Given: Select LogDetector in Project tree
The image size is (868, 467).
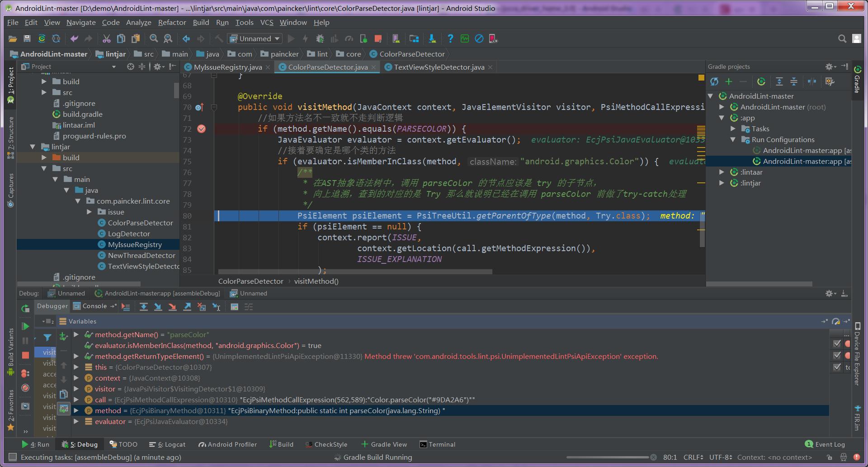Looking at the screenshot, I should (128, 234).
